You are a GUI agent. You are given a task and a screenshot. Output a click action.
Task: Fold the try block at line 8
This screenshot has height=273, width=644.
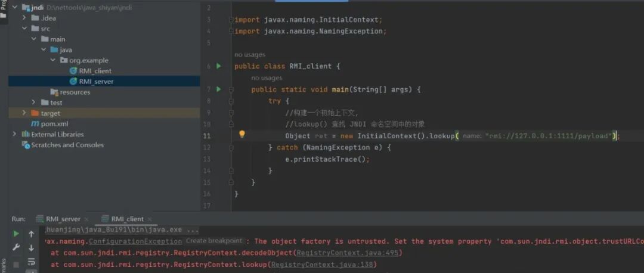coord(231,101)
